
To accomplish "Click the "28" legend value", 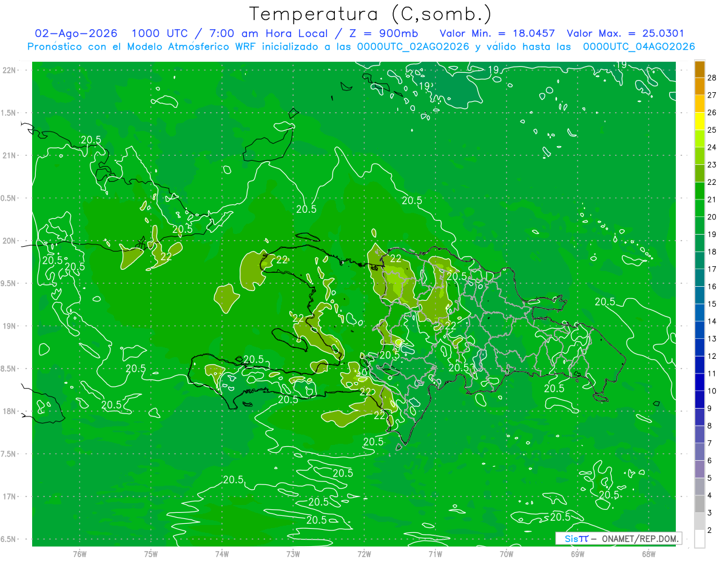I will 712,78.
